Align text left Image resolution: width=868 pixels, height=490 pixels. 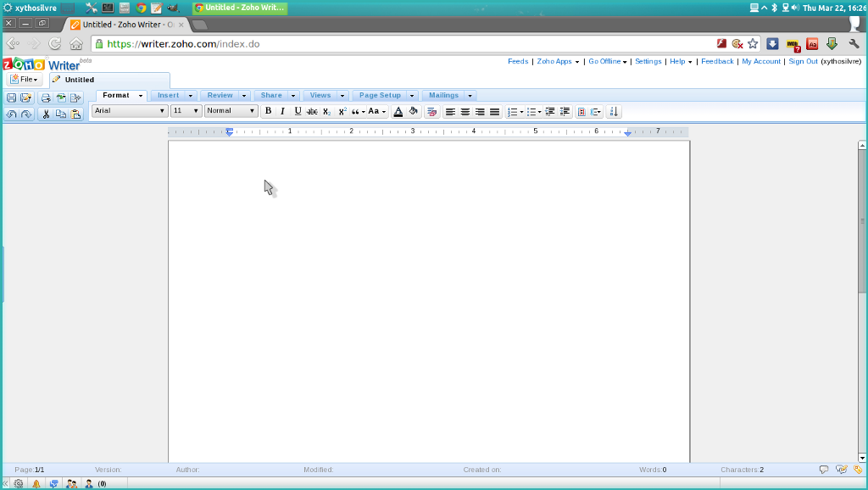coord(451,111)
